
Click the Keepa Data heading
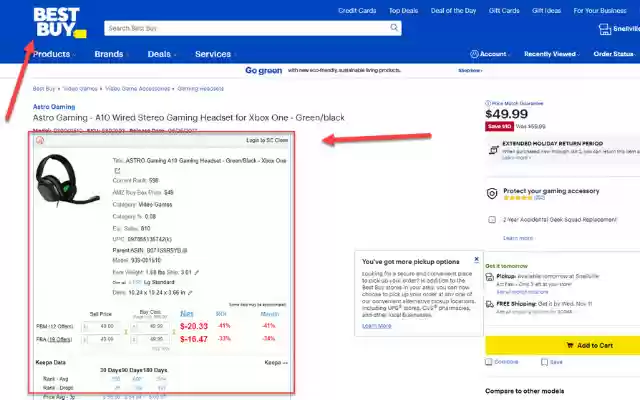tap(51, 362)
